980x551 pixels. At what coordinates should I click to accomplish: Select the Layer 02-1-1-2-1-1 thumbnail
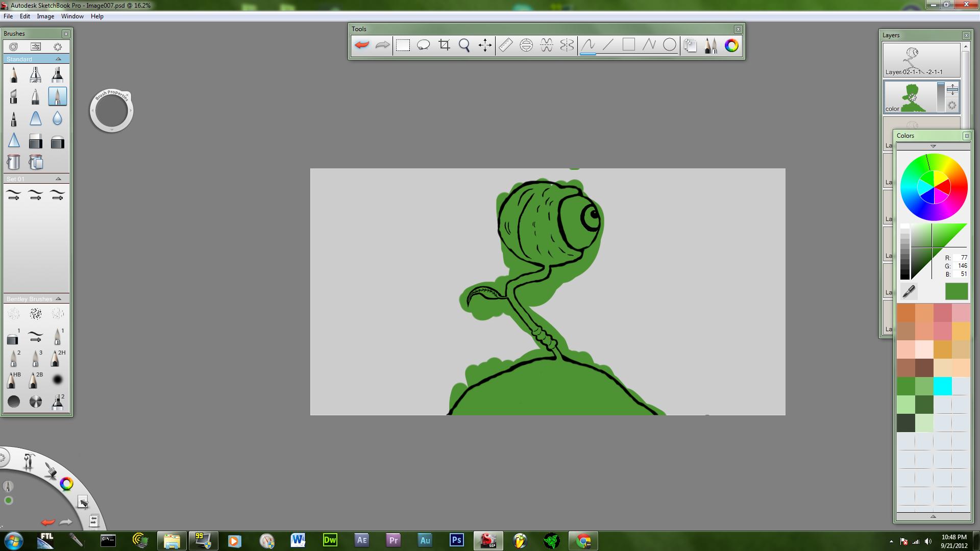[x=922, y=60]
